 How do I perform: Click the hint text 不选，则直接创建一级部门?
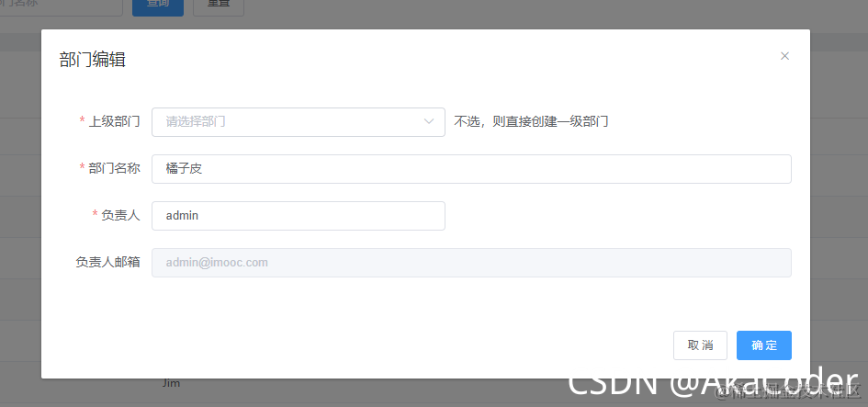pyautogui.click(x=532, y=122)
